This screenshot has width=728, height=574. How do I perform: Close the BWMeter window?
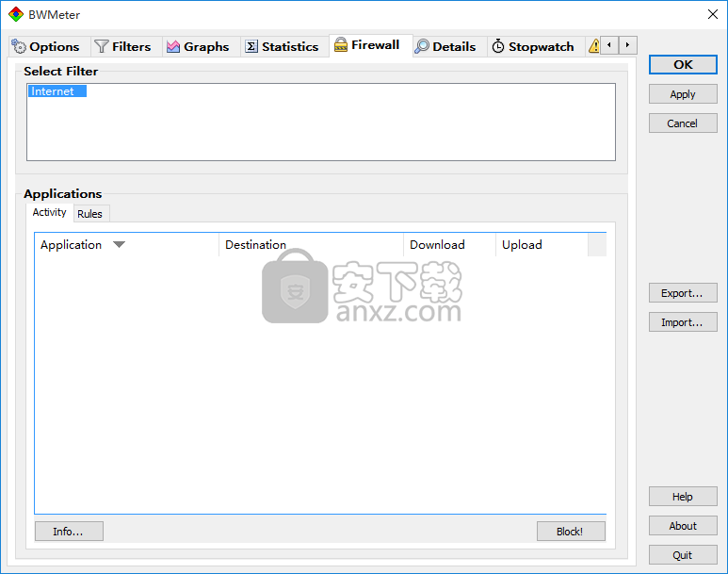tap(713, 14)
